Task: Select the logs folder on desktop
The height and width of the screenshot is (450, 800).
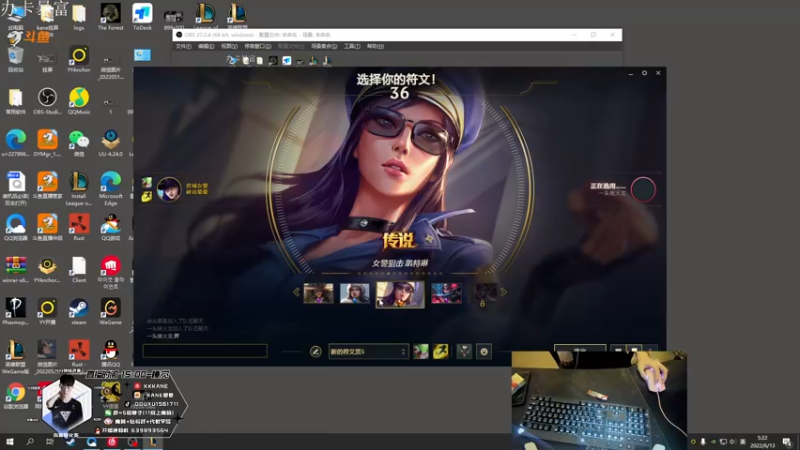Action: pyautogui.click(x=79, y=17)
